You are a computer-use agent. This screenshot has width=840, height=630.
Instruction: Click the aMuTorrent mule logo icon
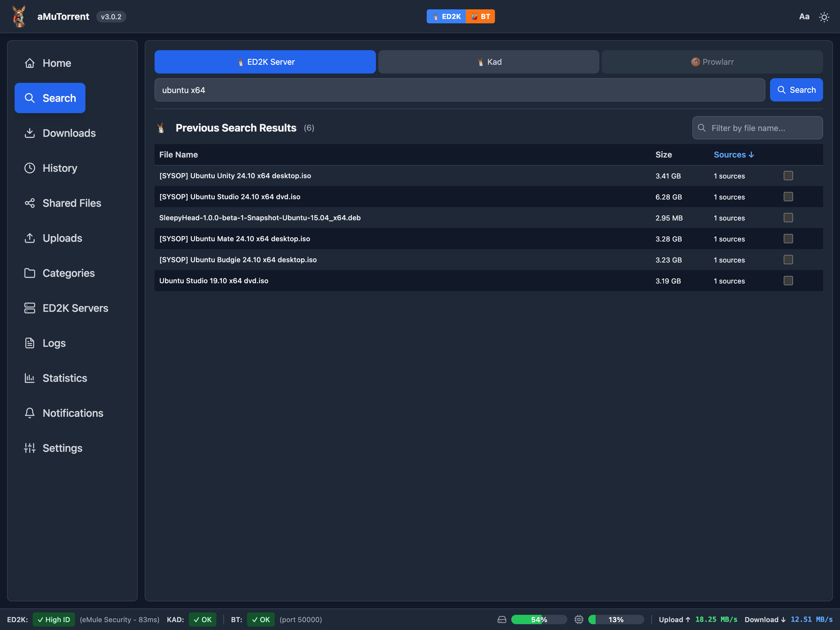(x=19, y=16)
